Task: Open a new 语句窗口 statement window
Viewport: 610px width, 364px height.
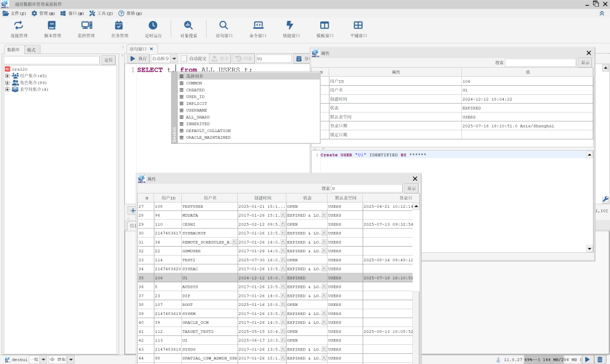Action: click(x=224, y=29)
